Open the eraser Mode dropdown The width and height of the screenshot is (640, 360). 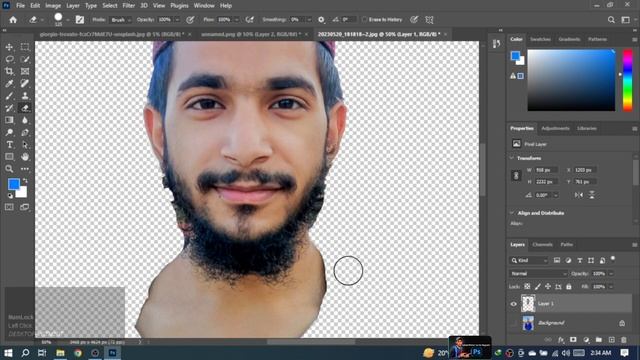(x=121, y=20)
